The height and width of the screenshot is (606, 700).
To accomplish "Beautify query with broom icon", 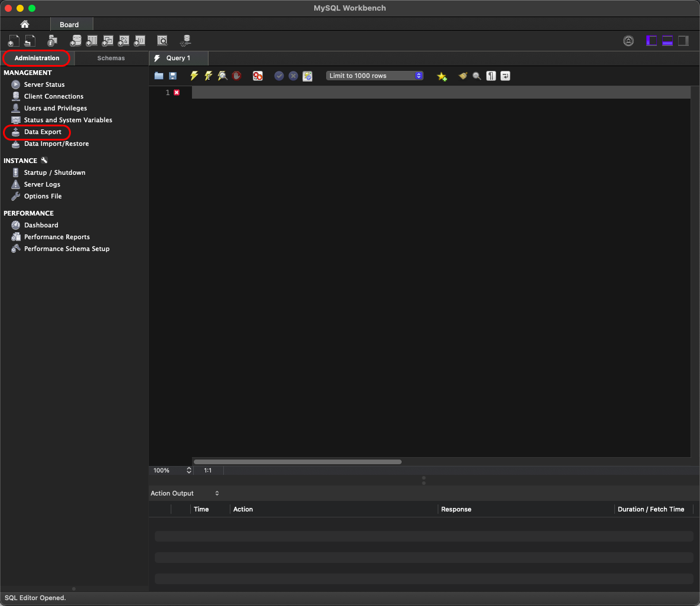I will [463, 76].
